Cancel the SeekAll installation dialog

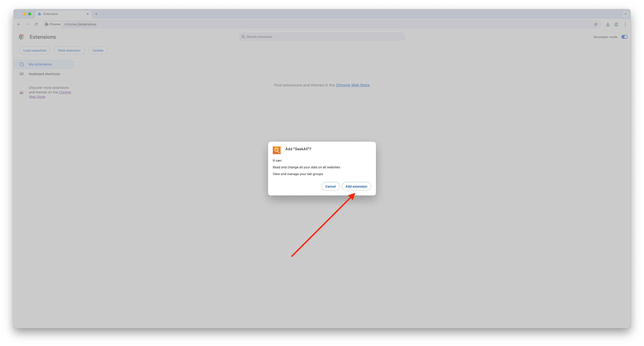coord(330,186)
